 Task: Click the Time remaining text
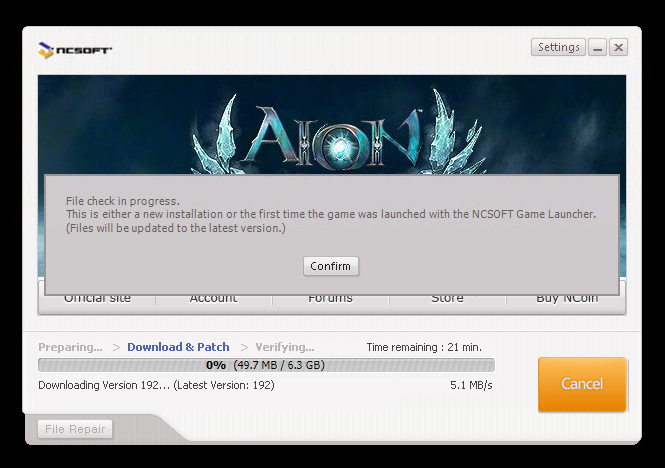click(x=423, y=347)
